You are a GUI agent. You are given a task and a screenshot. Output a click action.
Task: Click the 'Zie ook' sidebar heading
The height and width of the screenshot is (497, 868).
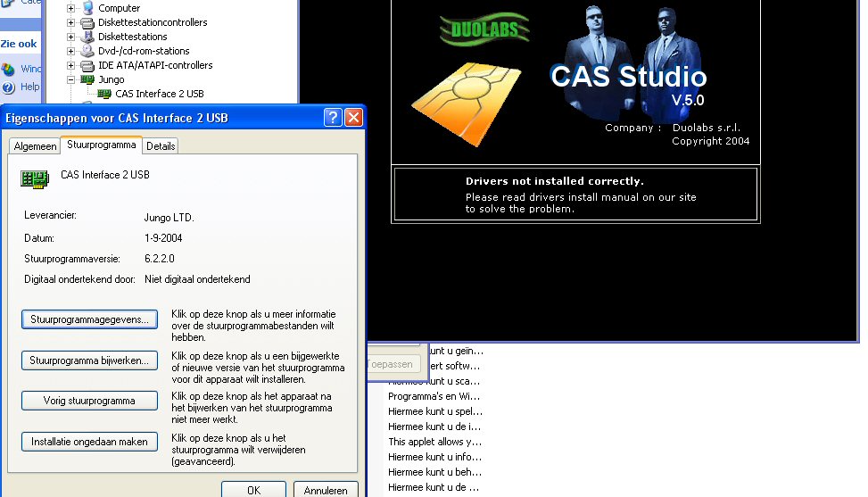click(x=19, y=44)
